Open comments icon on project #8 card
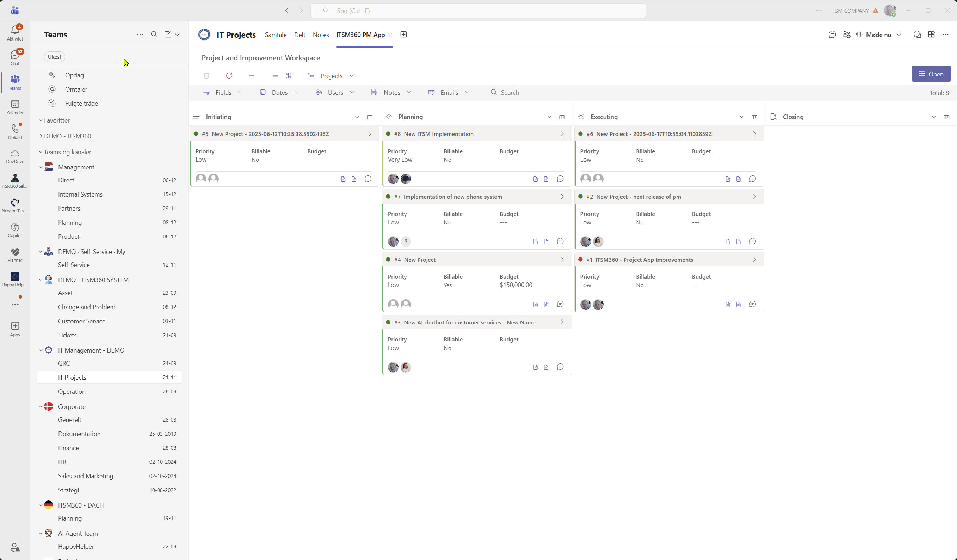 (x=560, y=179)
